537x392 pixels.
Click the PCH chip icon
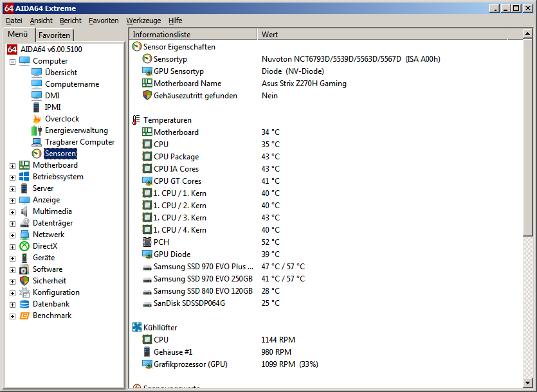pos(147,242)
